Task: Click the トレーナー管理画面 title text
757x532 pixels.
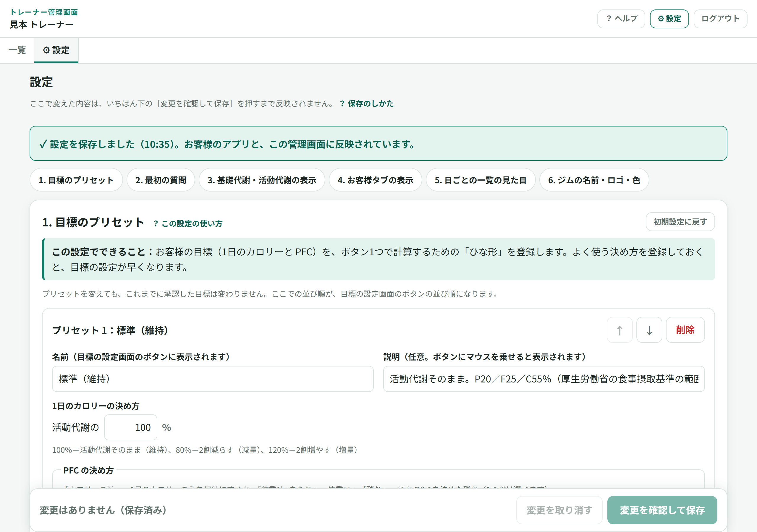Action: pos(44,12)
